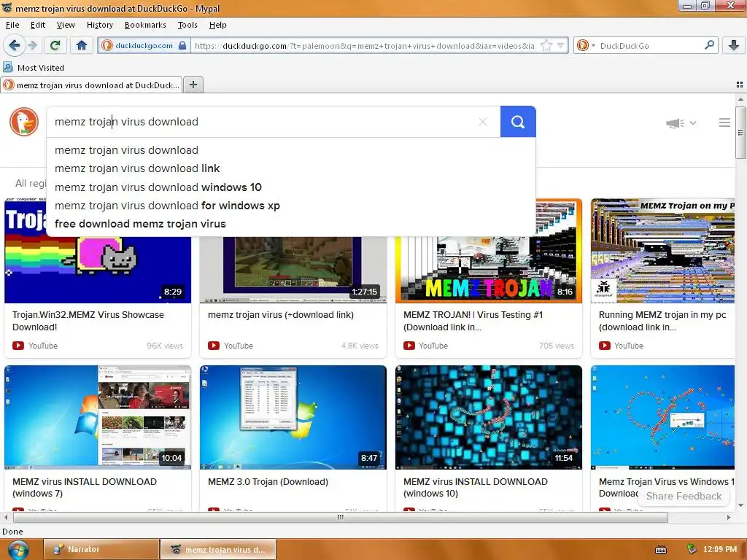Open the MEMZ TROJAN 8:16 video thumbnail
The image size is (747, 560).
pos(488,269)
